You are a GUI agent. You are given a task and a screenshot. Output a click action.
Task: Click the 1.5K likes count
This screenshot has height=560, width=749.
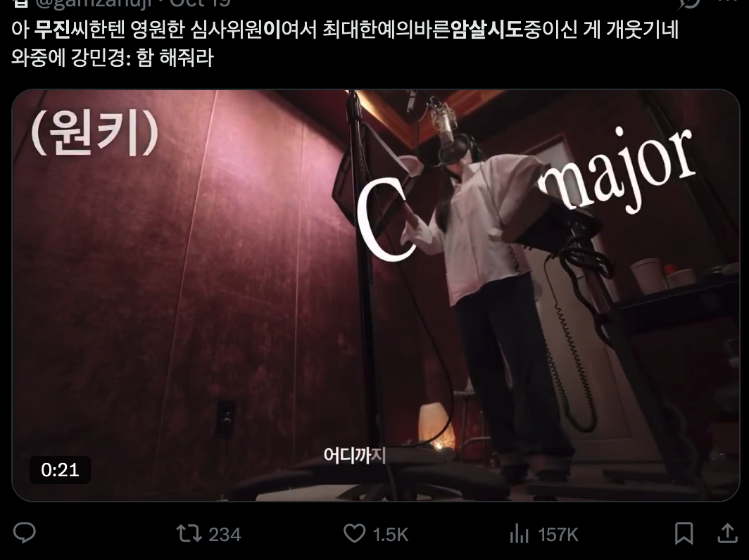tap(390, 535)
